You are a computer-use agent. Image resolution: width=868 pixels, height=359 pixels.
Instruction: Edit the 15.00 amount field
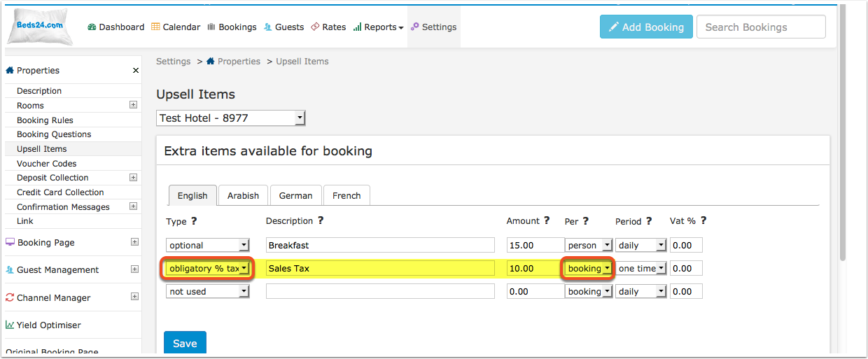pyautogui.click(x=535, y=246)
